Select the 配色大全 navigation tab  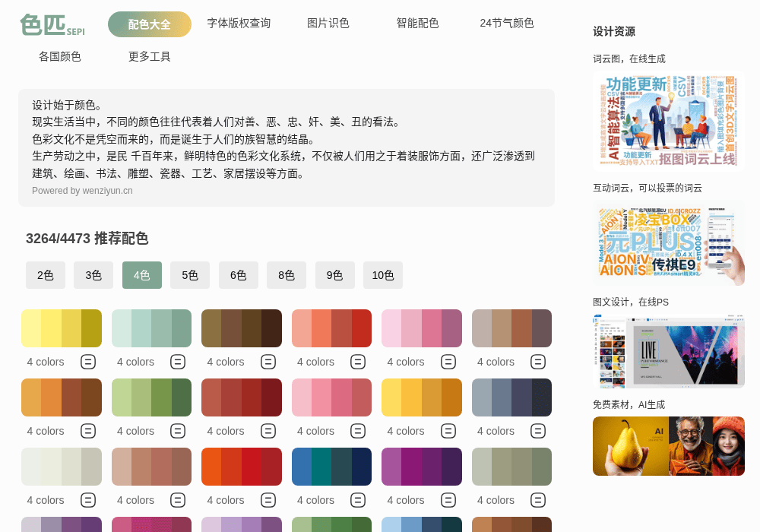(149, 24)
